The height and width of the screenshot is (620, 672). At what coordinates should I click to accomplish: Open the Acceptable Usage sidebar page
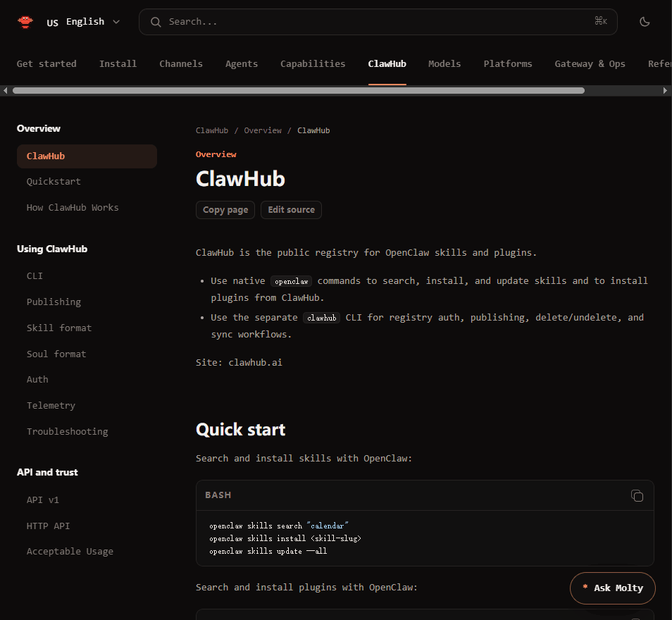click(x=70, y=552)
